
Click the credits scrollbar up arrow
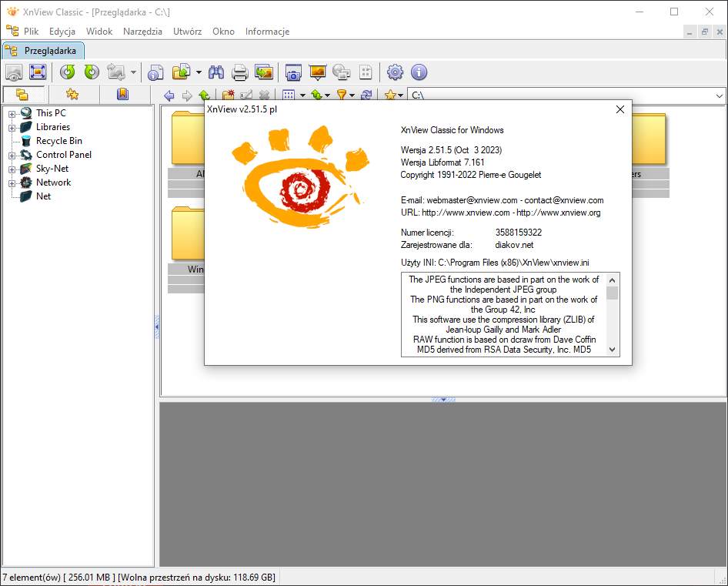(612, 280)
